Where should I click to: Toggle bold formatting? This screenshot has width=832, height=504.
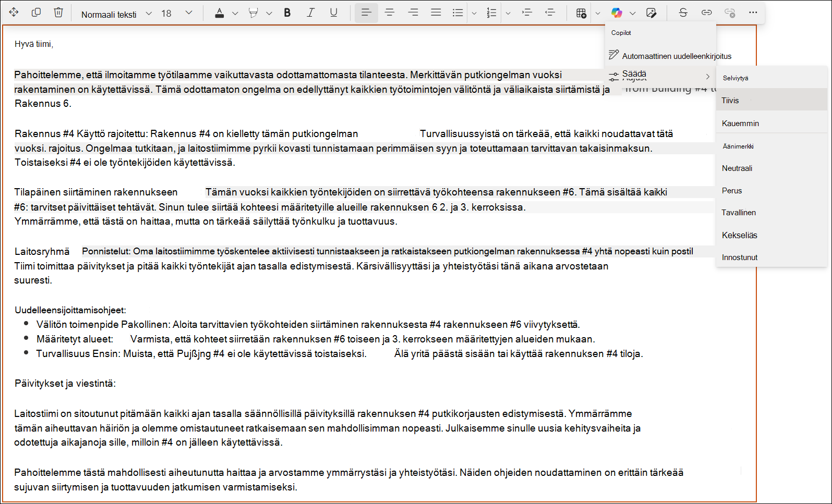click(287, 13)
